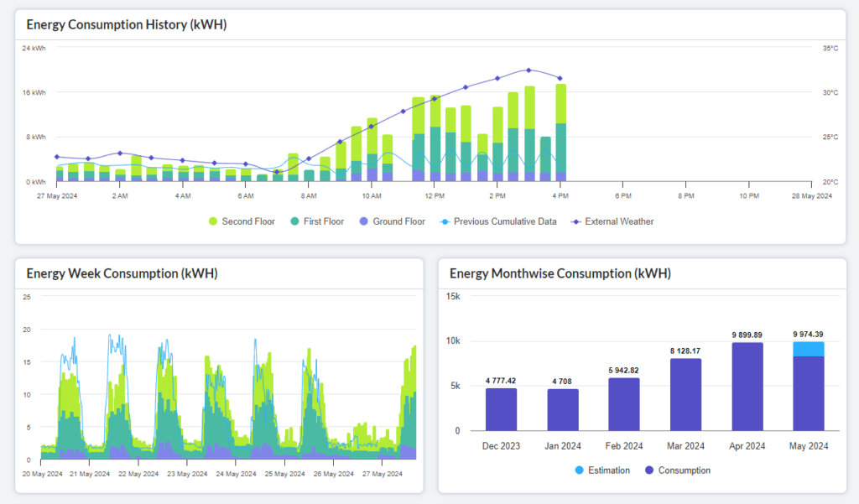Click the Mar 2024 consumption bar
This screenshot has height=504, width=859.
685,394
